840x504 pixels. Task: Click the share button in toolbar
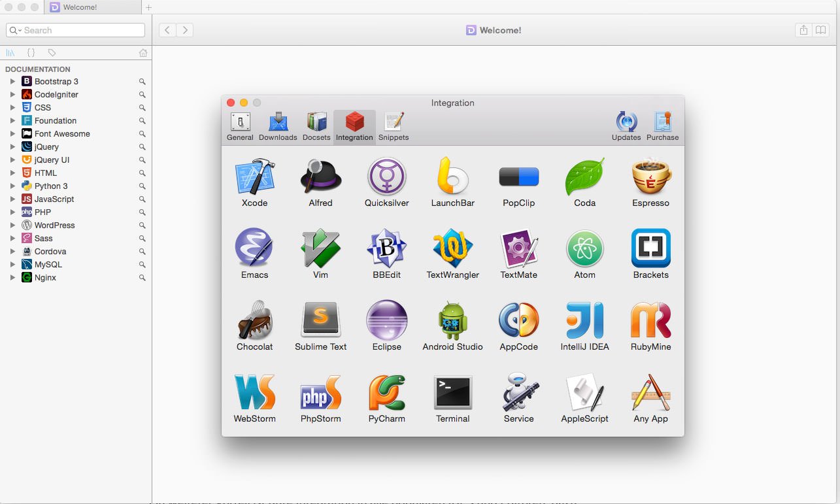(803, 30)
